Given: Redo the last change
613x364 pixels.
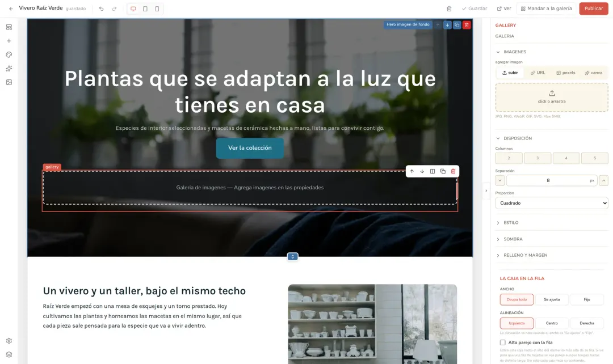Looking at the screenshot, I should point(114,9).
